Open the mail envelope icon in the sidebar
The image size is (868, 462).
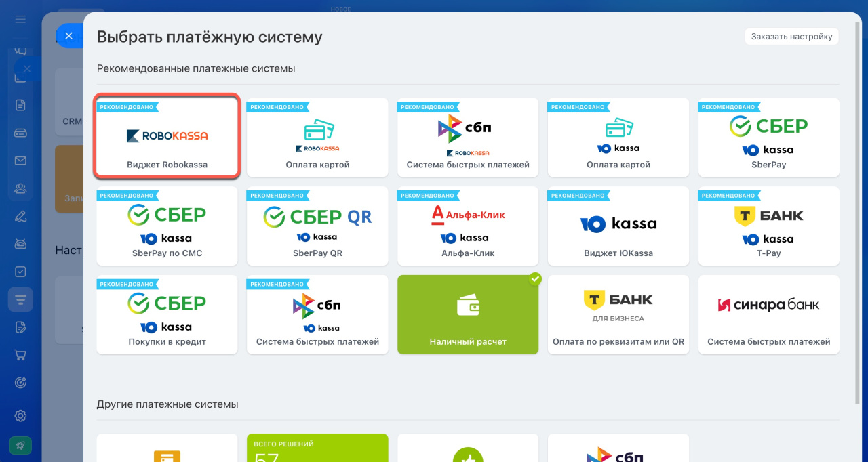[x=20, y=161]
